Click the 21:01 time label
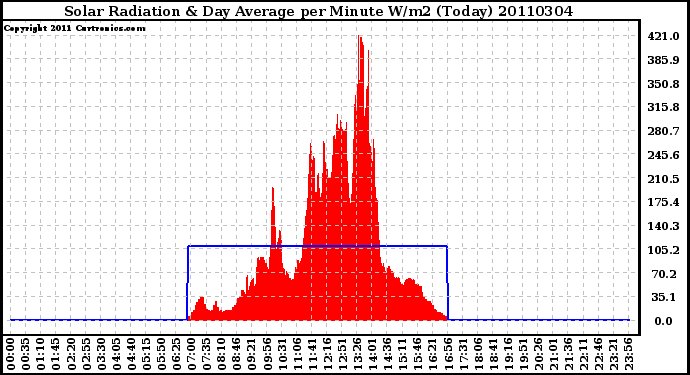The height and width of the screenshot is (375, 690). pos(553,354)
